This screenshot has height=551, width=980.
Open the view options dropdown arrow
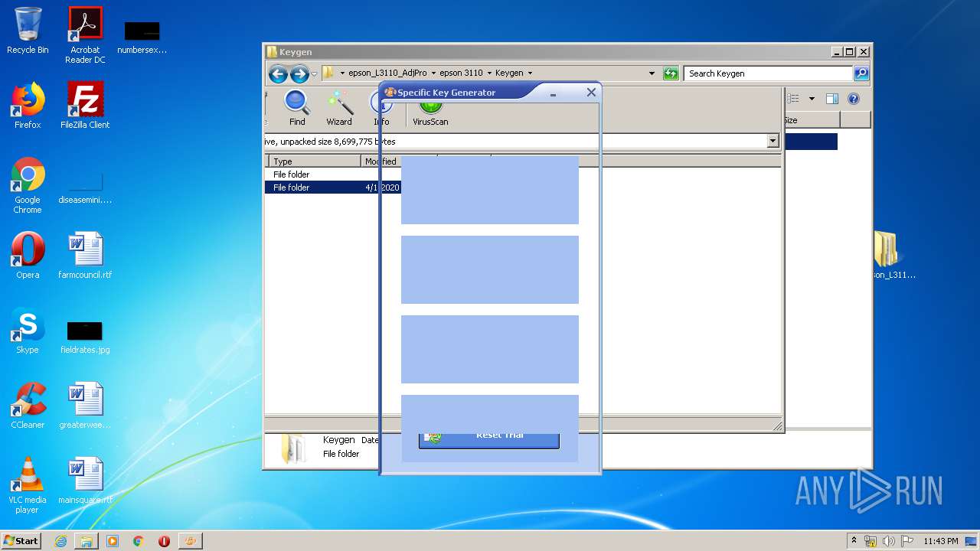point(812,99)
